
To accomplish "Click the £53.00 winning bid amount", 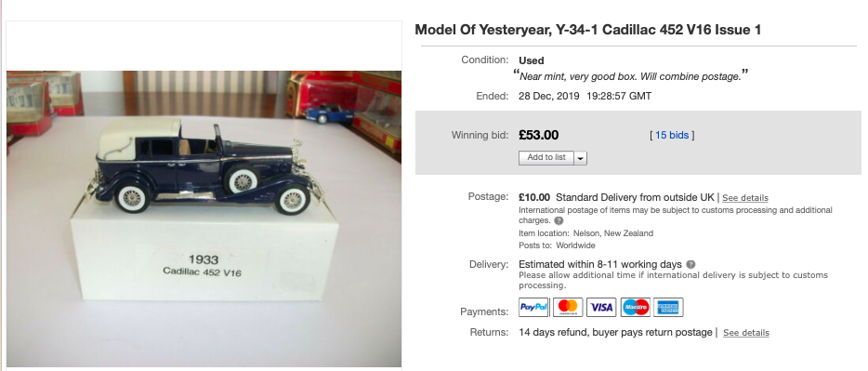I will (539, 135).
